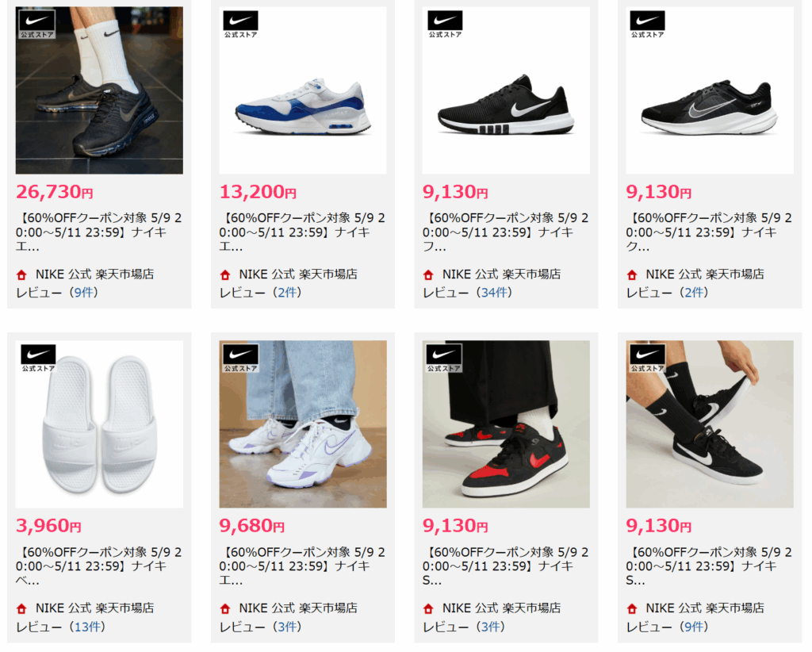Image resolution: width=812 pixels, height=652 pixels.
Task: Click Nike badge on white slide sandals image
Action: coord(38,359)
